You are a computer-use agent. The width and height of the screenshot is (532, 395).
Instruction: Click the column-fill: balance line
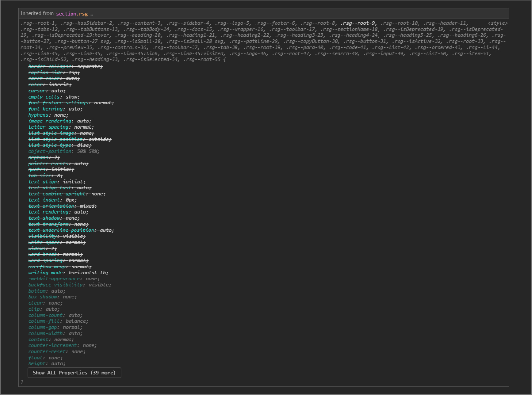(58, 321)
